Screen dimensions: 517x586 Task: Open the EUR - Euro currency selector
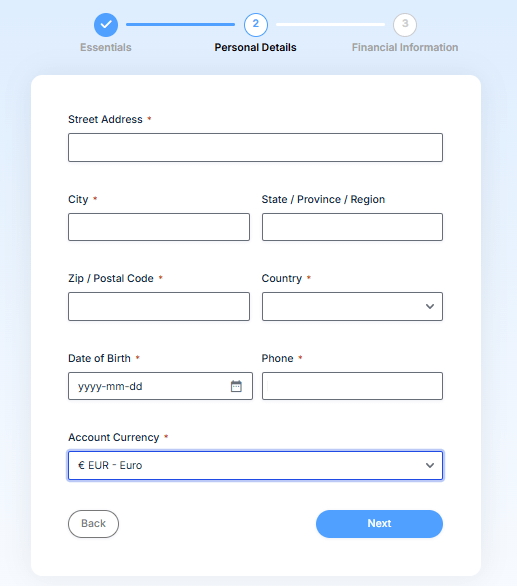255,465
